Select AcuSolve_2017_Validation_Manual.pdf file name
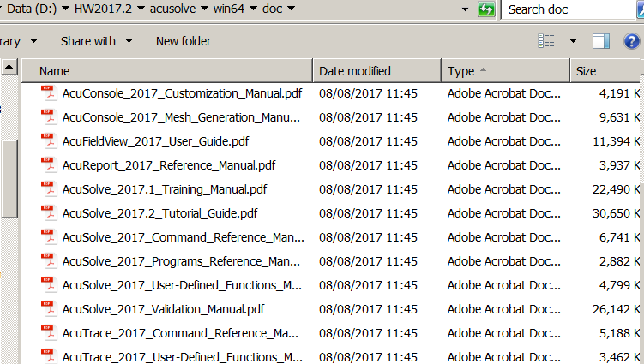Screen dimensions: 644x364 pyautogui.click(x=163, y=309)
